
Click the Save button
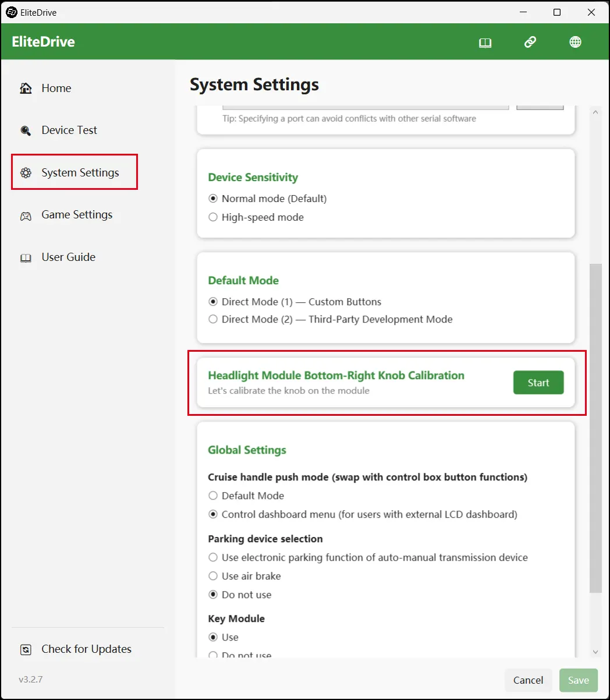[579, 680]
